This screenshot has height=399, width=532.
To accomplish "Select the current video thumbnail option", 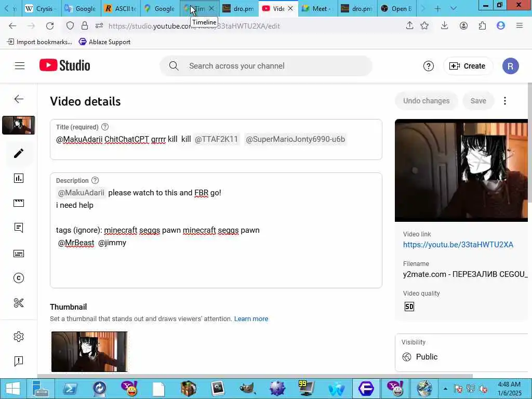I will pyautogui.click(x=89, y=352).
